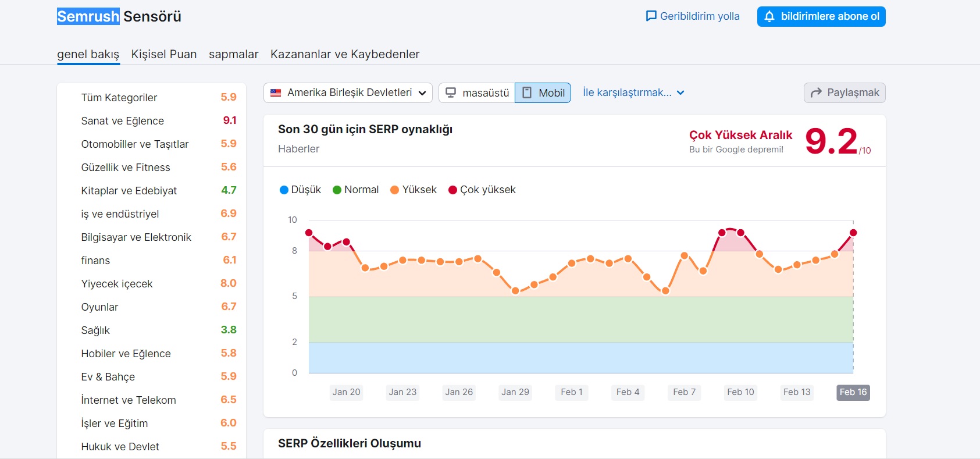Click the feedback speech bubble icon
Viewport: 980px width, 459px height.
coord(651,16)
